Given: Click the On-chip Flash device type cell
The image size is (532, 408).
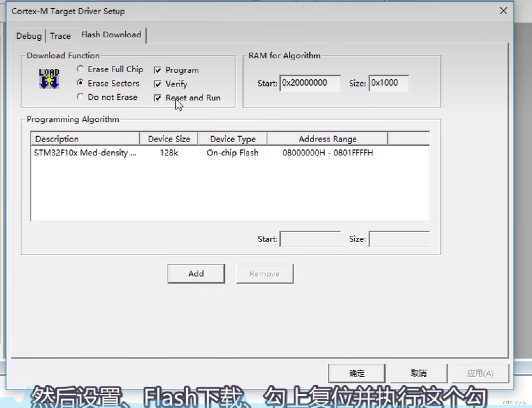Looking at the screenshot, I should (x=232, y=153).
